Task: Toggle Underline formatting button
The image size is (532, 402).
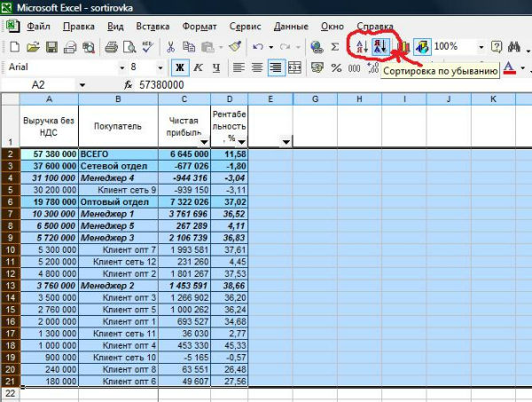Action: [215, 67]
